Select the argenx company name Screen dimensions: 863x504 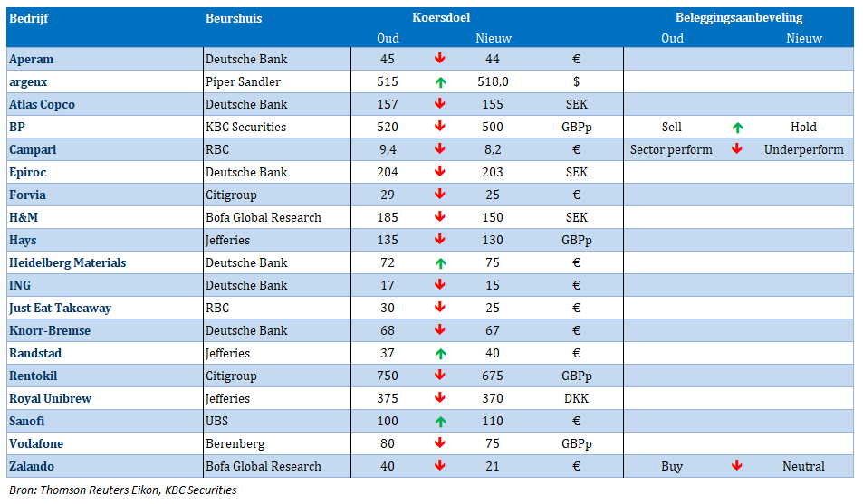pos(28,82)
